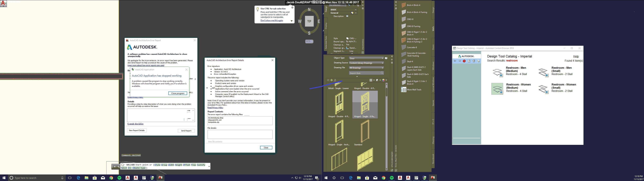
Task: Click the Home icon in Content Browser toolbar
Action: click(474, 61)
